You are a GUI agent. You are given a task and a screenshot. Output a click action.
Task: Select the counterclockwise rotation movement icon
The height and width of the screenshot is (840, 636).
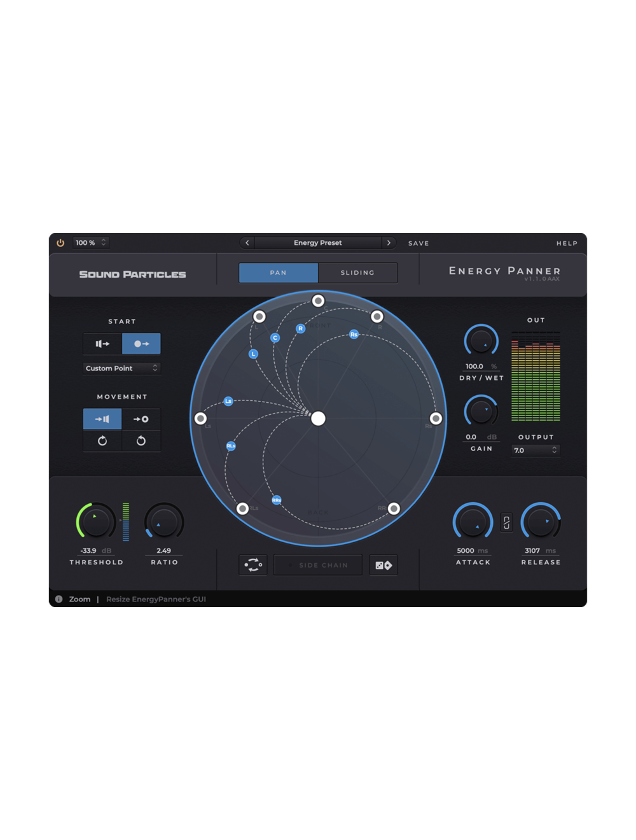click(141, 440)
